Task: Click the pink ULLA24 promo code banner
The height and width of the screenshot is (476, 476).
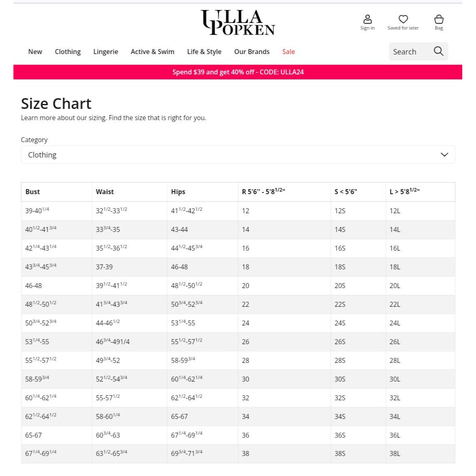Action: [x=238, y=72]
